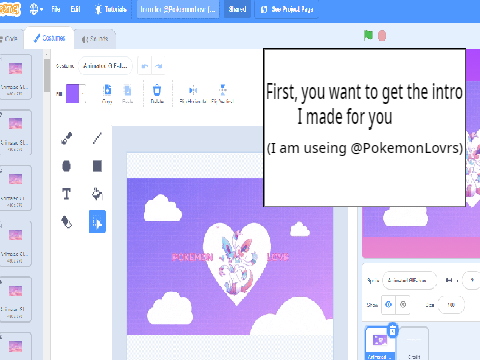Click the Shared button

(x=237, y=9)
